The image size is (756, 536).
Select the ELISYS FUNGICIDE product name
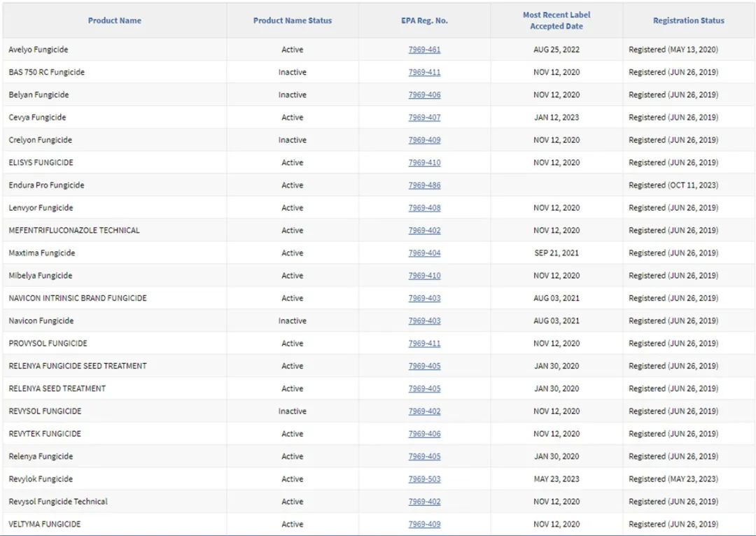point(41,163)
